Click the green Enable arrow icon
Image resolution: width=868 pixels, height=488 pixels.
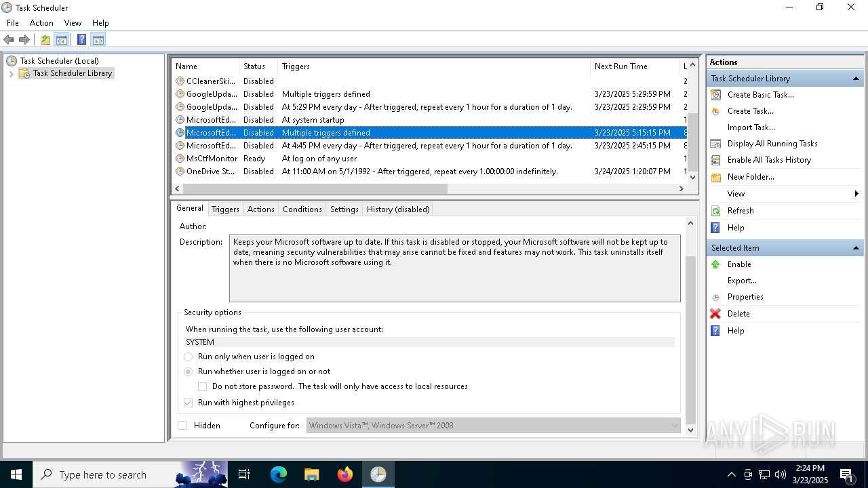715,264
